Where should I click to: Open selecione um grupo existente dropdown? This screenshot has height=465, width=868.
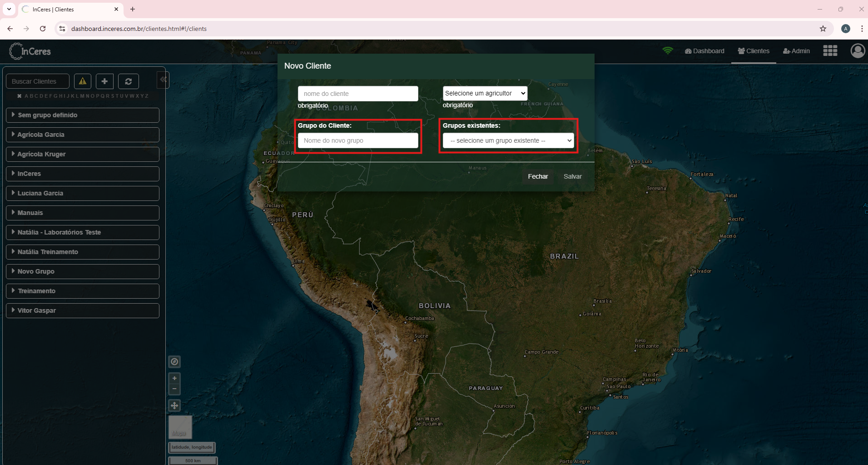tap(508, 140)
